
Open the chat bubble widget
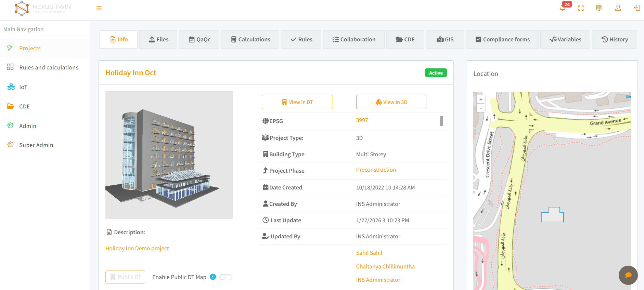[x=628, y=275]
